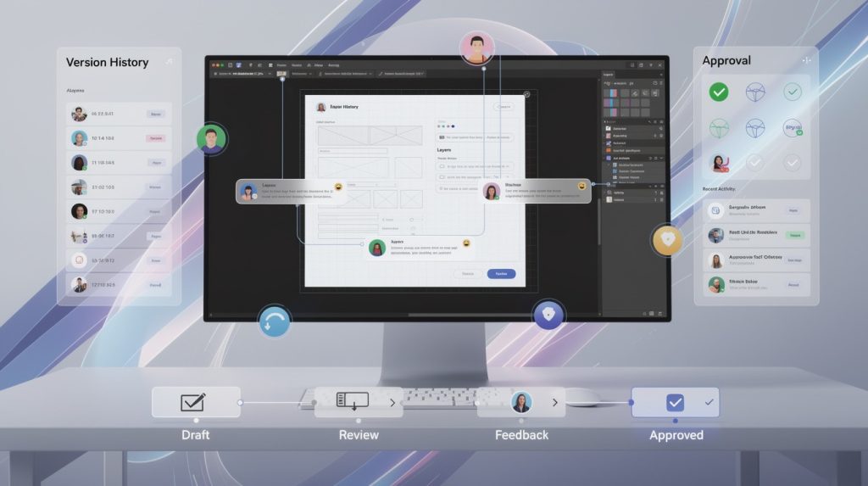Open the first dropdown under Layers in dialog
Screen dimensions: 868x486
(x=476, y=166)
